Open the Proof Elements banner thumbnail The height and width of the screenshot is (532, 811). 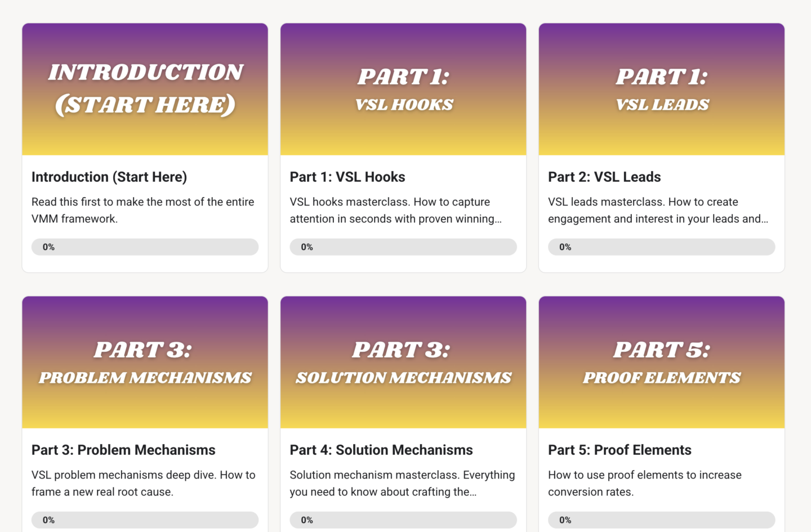662,362
